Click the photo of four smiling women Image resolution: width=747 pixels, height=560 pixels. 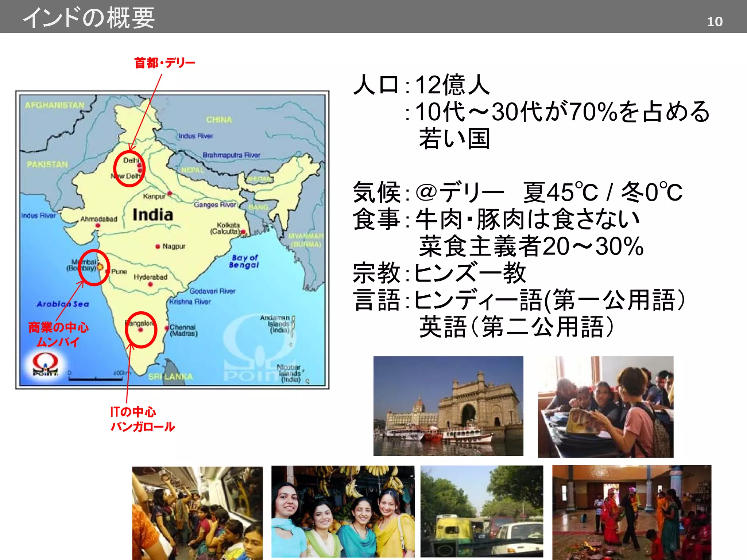[343, 512]
